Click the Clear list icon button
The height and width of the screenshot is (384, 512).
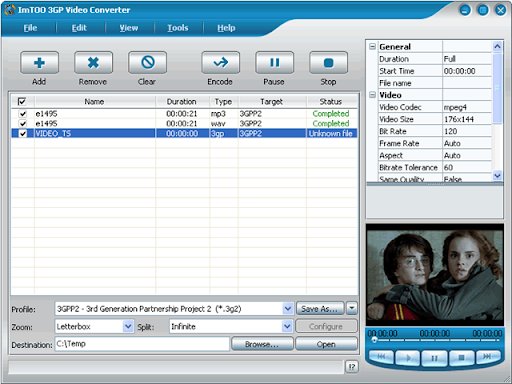pos(147,63)
